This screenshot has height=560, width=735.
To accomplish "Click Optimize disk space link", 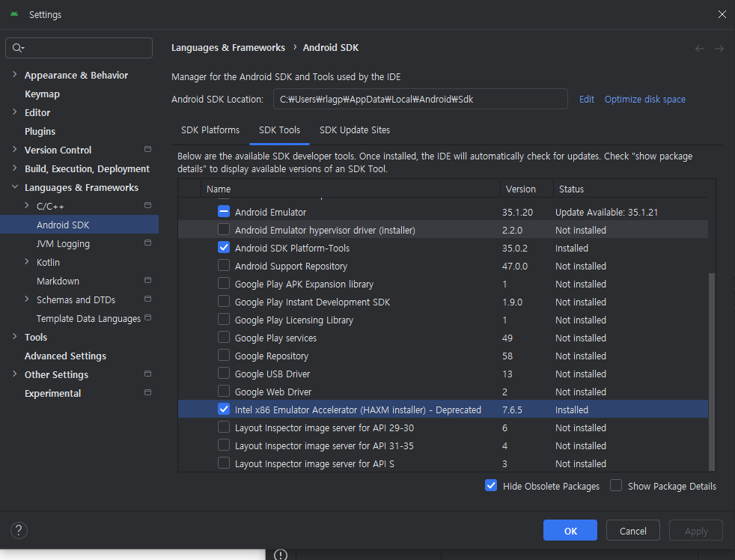I will click(644, 100).
